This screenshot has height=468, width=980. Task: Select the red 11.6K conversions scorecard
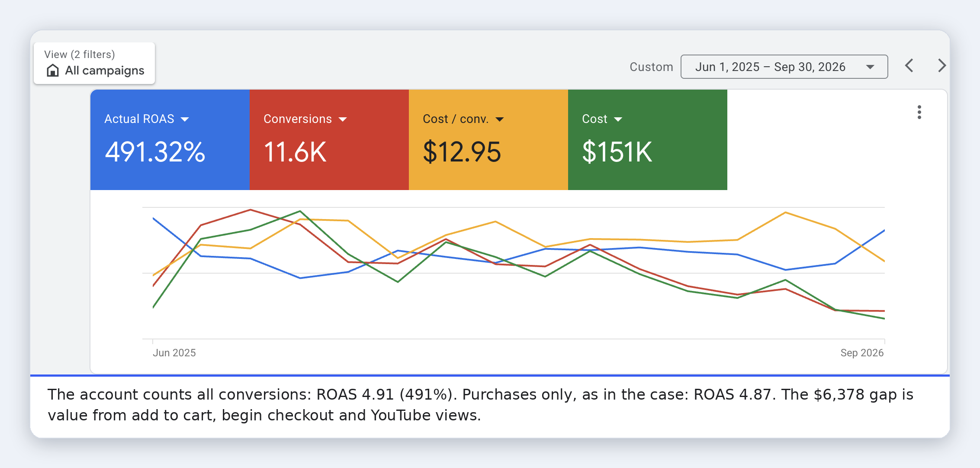tap(329, 140)
